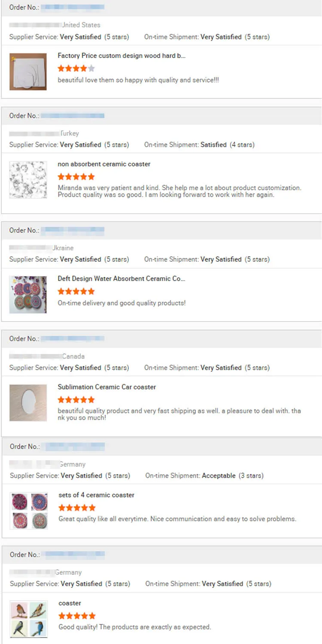Select the sets of 4 ceramic coaster title

97,495
